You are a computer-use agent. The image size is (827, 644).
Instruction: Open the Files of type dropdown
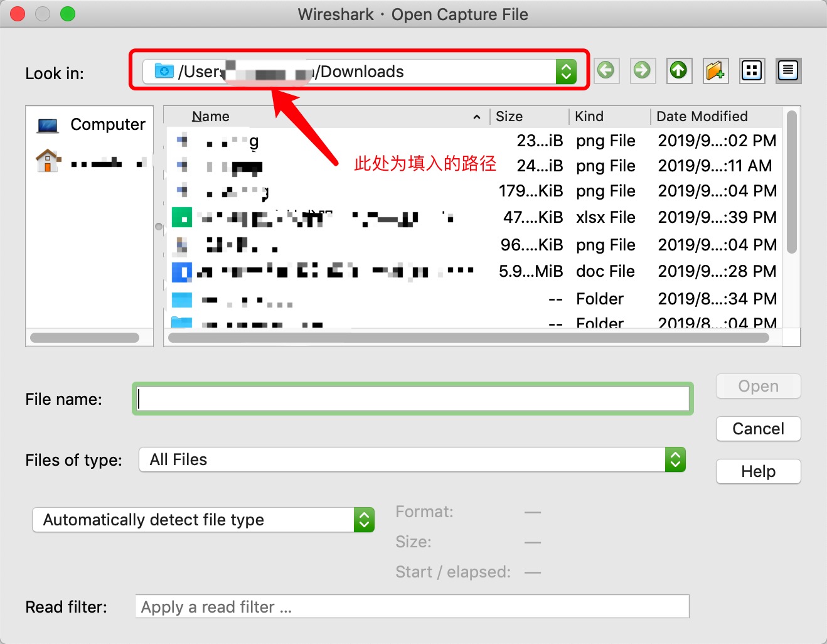675,459
